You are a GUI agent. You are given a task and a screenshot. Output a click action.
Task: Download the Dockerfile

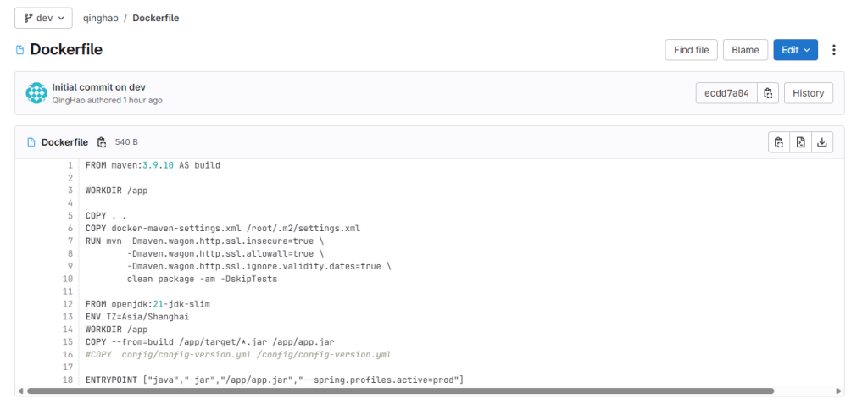[x=821, y=142]
